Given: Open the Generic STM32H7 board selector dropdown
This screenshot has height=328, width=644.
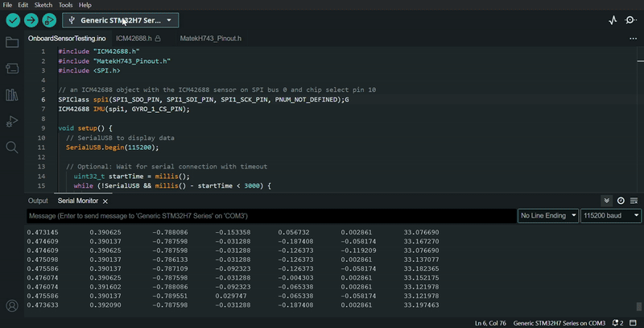Looking at the screenshot, I should pyautogui.click(x=120, y=20).
